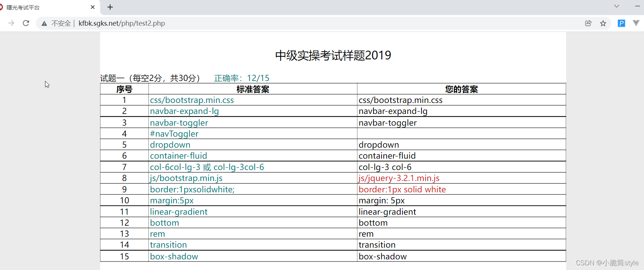Viewport: 644px width, 270px height.
Task: Click standard answer navbar-expand-lg
Action: click(x=184, y=111)
